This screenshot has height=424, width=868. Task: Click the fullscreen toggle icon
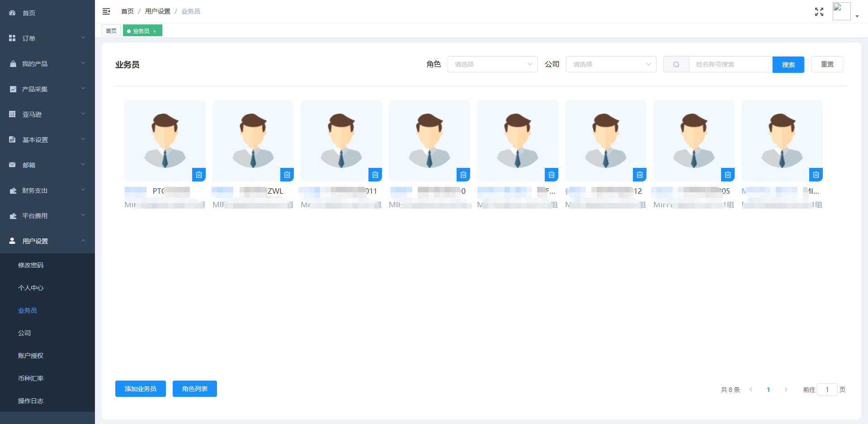pos(819,12)
